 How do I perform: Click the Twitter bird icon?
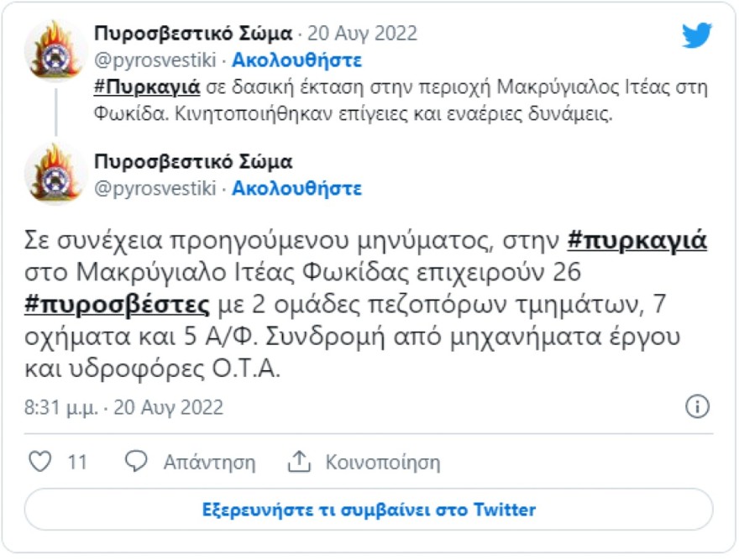pos(697,35)
